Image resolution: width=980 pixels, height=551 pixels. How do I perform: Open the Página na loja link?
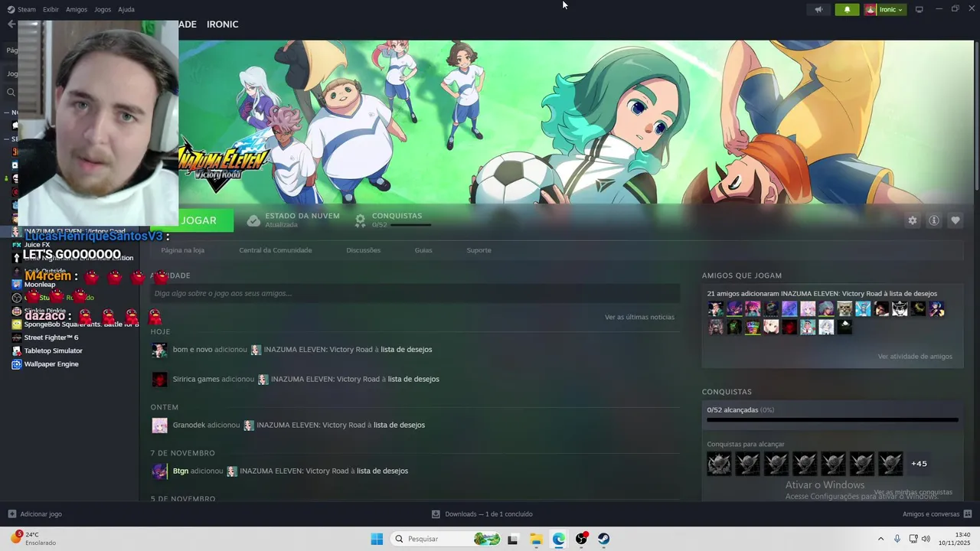[x=182, y=250]
